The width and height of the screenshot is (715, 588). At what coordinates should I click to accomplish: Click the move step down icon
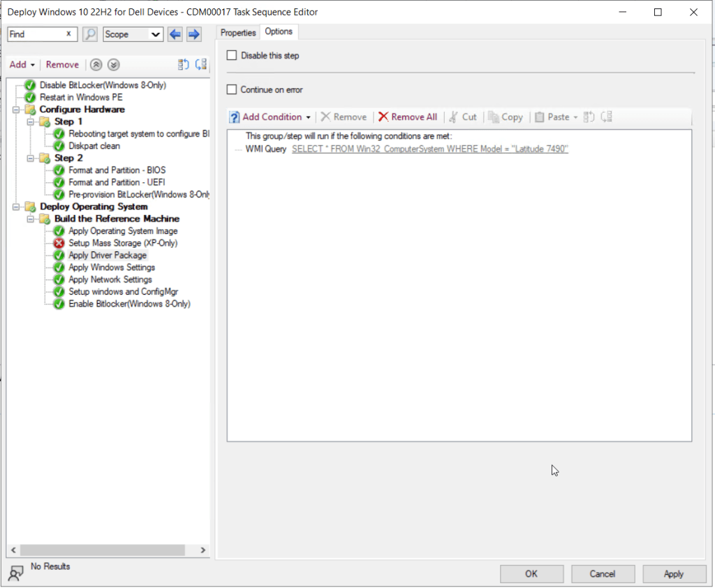click(x=113, y=65)
